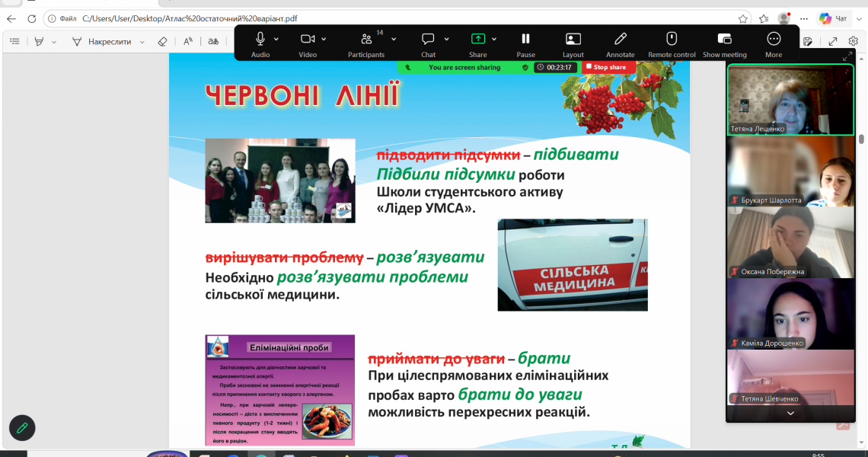Open the browser profile avatar

click(783, 18)
